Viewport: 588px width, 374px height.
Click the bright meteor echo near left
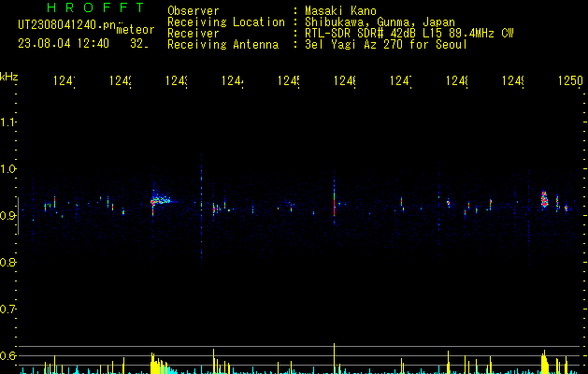160,198
